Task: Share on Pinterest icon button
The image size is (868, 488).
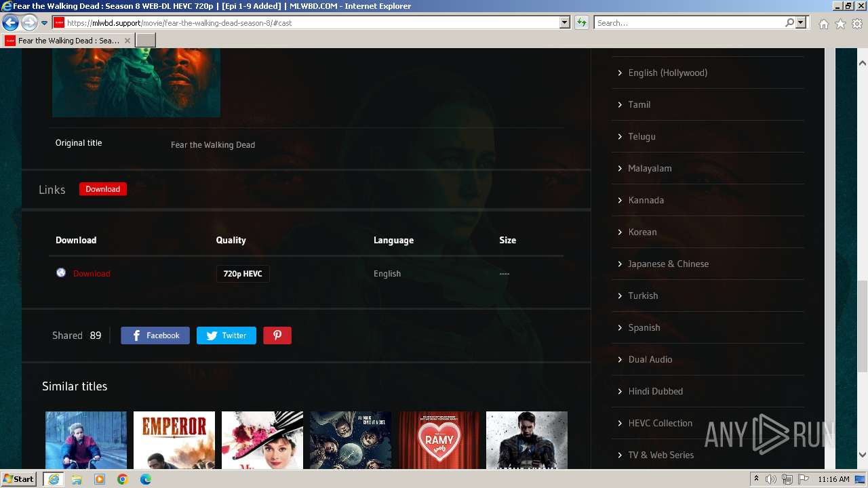Action: (x=277, y=335)
